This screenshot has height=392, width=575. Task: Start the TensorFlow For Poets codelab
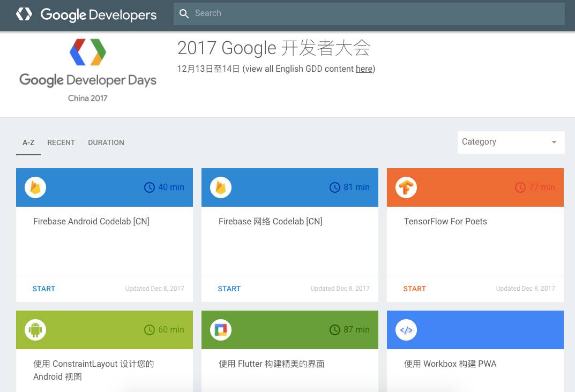click(x=414, y=289)
